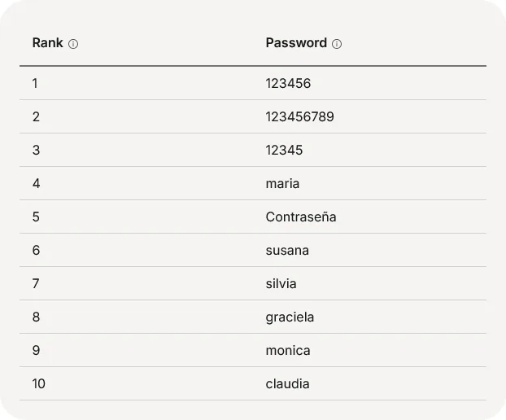This screenshot has height=420, width=506.
Task: Click the silvia password entry
Action: click(x=281, y=283)
